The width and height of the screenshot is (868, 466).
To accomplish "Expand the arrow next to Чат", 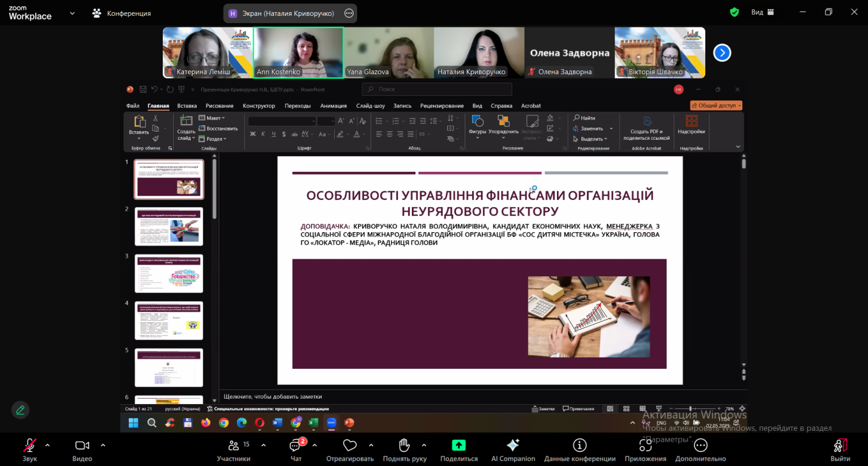I will [314, 445].
